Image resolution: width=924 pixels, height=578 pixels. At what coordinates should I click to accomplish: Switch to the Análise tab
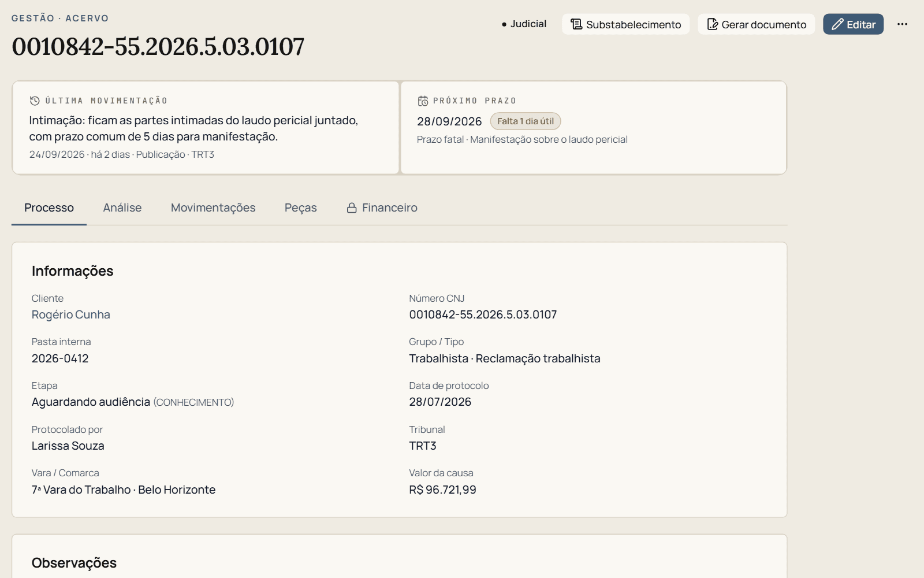coord(122,208)
